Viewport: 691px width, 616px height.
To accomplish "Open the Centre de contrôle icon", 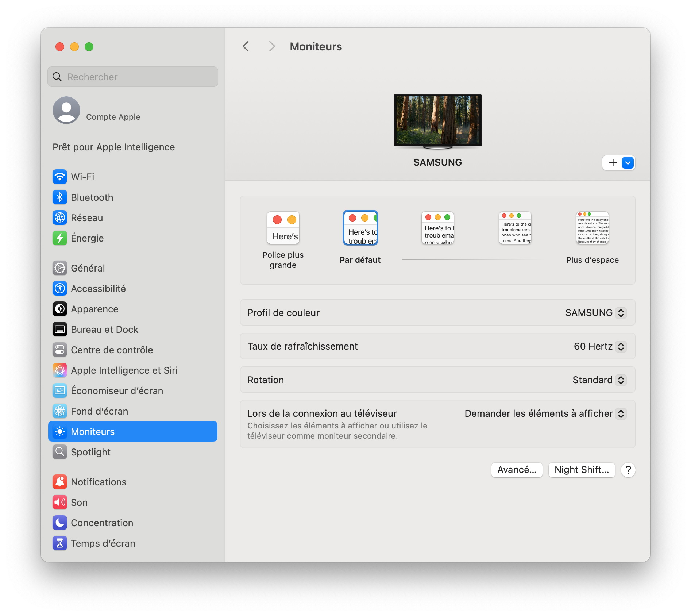I will pyautogui.click(x=60, y=350).
